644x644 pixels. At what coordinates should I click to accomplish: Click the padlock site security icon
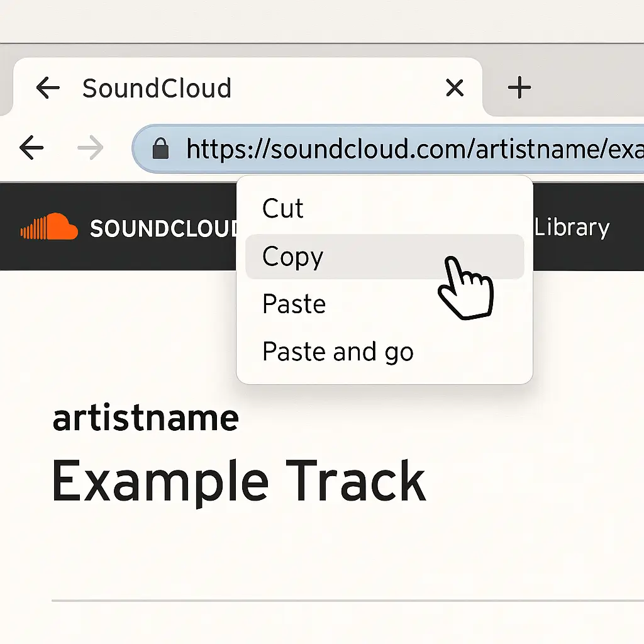click(x=160, y=148)
